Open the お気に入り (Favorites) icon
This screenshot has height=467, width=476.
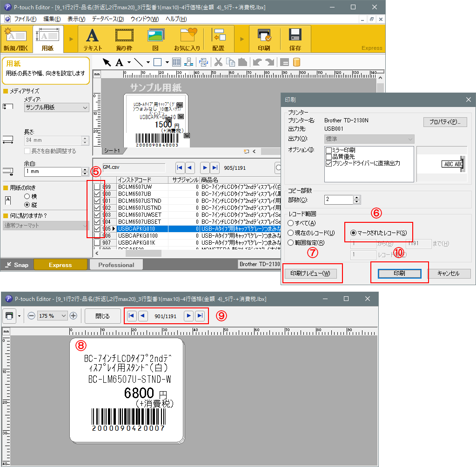(x=188, y=39)
